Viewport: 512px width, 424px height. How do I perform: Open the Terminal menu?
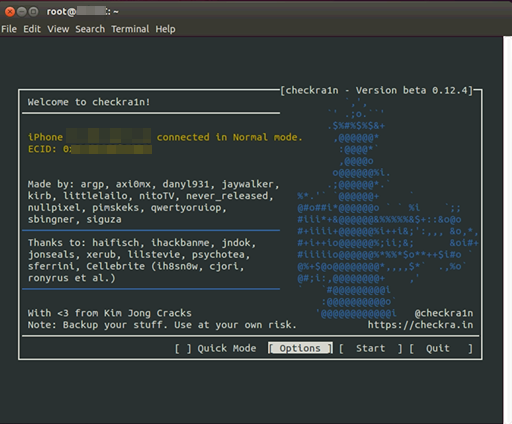(x=130, y=29)
